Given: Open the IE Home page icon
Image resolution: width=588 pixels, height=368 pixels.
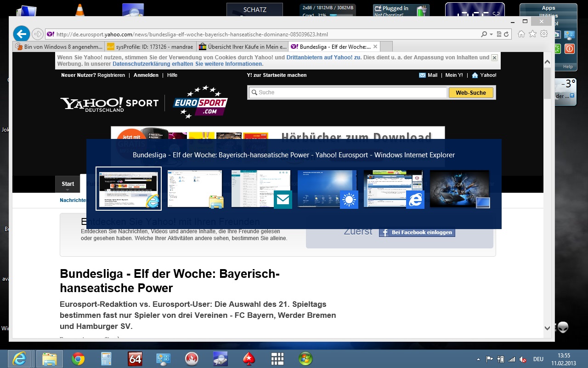Looking at the screenshot, I should pyautogui.click(x=521, y=34).
